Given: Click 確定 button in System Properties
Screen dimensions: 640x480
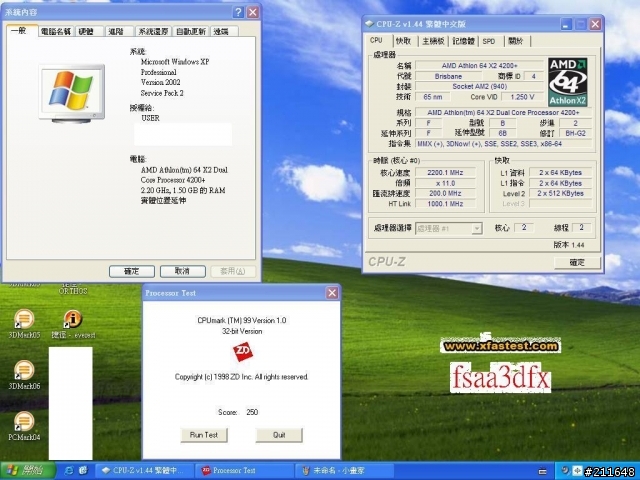Looking at the screenshot, I should [x=132, y=271].
